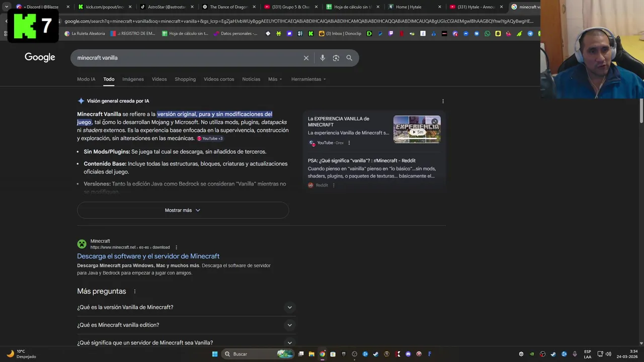Start voice search with the microphone icon
Viewport: 644px width, 362px height.
pyautogui.click(x=323, y=58)
